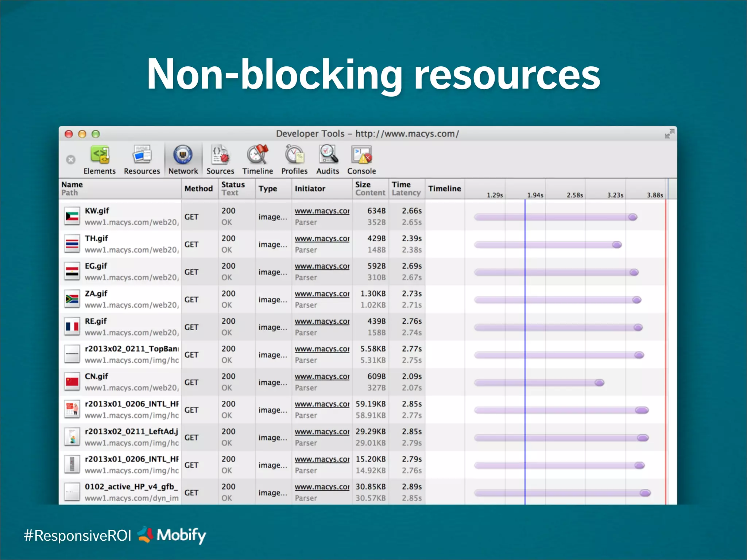Image resolution: width=747 pixels, height=560 pixels.
Task: Click the CN.gif China flag thumbnail
Action: tap(72, 382)
